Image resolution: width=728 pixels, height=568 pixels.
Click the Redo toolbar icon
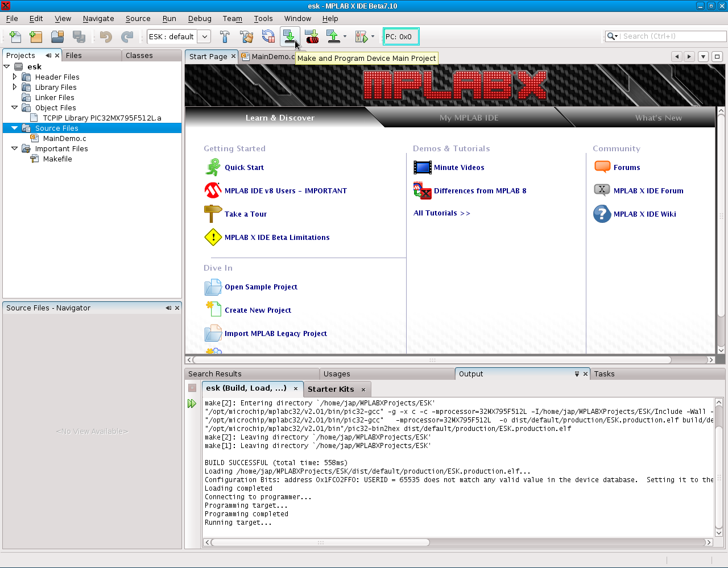127,37
